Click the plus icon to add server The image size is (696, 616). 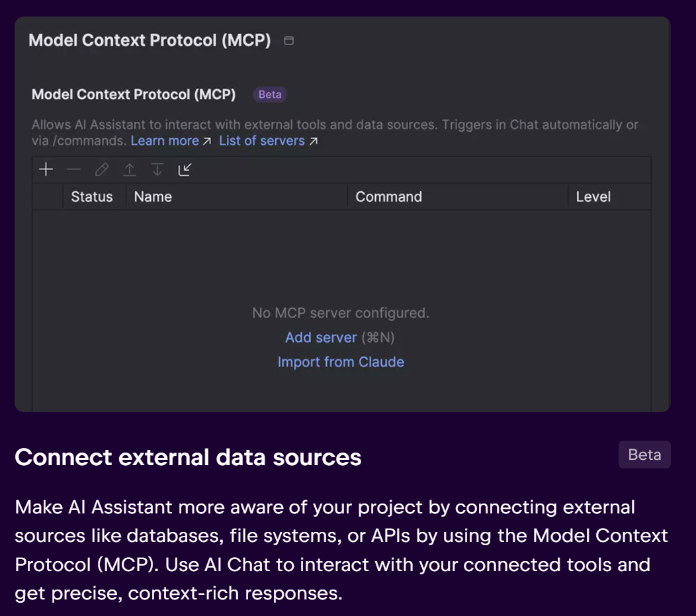click(x=46, y=169)
